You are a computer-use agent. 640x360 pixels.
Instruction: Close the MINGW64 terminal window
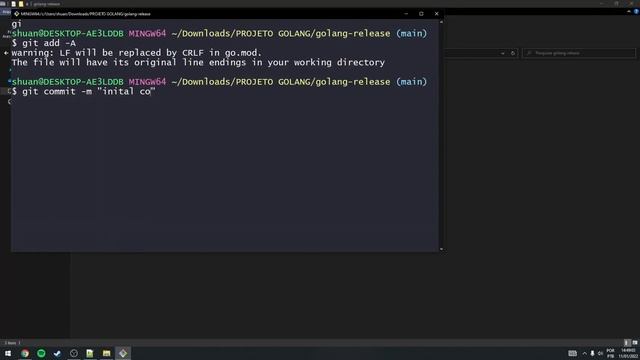point(436,13)
